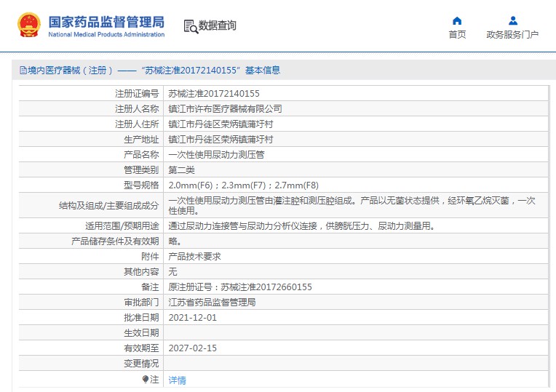This screenshot has width=556, height=392.
Task: Select the 结构及组成 description text
Action: click(x=352, y=206)
